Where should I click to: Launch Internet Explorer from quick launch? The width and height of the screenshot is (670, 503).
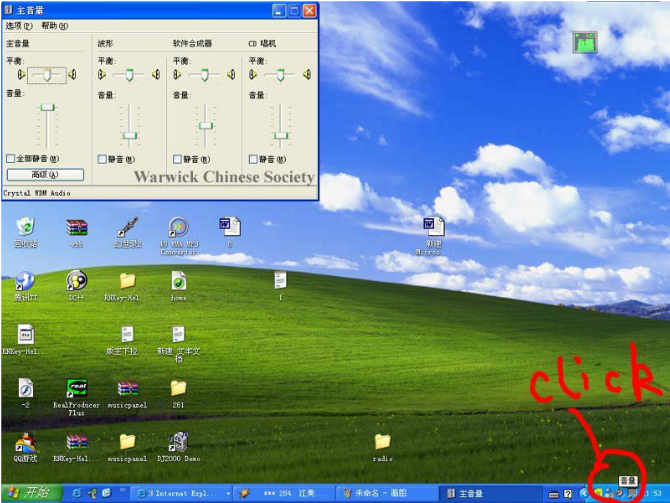pos(77,493)
